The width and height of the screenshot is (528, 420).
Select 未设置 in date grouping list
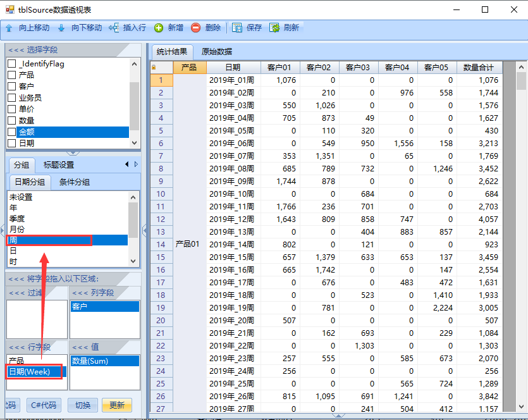point(68,197)
